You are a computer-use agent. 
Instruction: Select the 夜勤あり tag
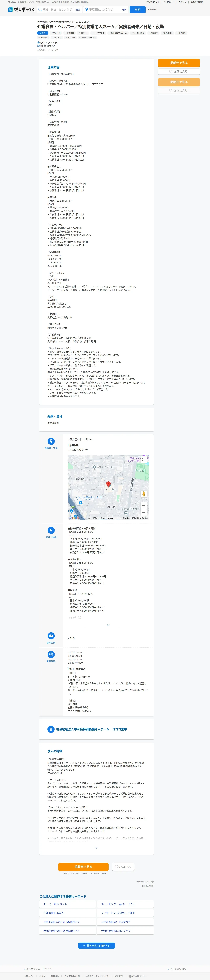click(70, 38)
